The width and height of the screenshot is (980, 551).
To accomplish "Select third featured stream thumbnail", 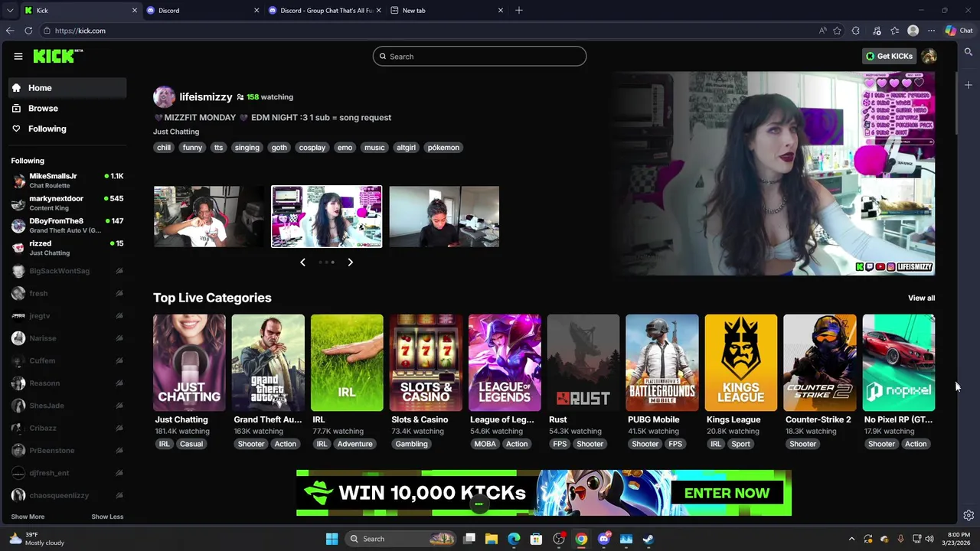I will click(x=444, y=217).
